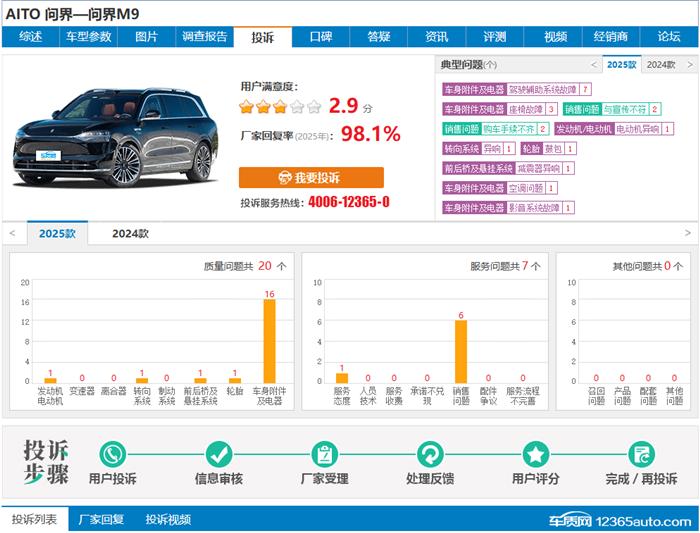Open the 投诉视频 bottom tab
The image size is (700, 533).
click(x=168, y=519)
